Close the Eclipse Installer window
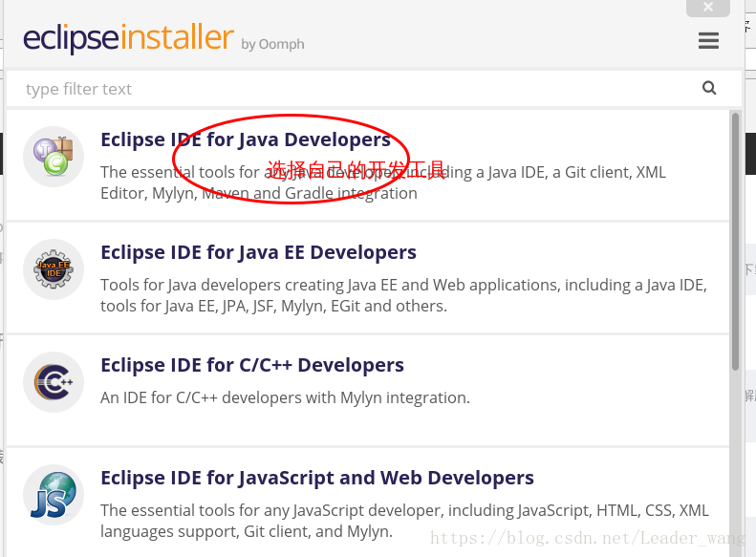This screenshot has width=756, height=557. (x=708, y=8)
